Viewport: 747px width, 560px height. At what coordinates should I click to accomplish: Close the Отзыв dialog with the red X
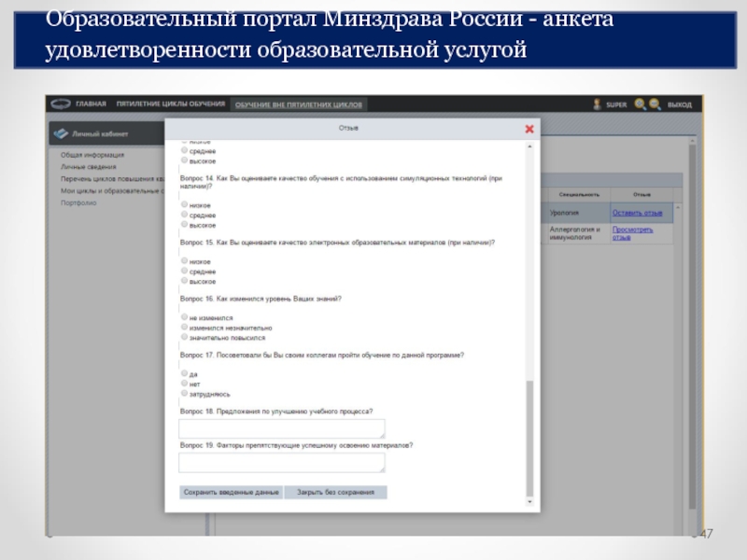(529, 129)
